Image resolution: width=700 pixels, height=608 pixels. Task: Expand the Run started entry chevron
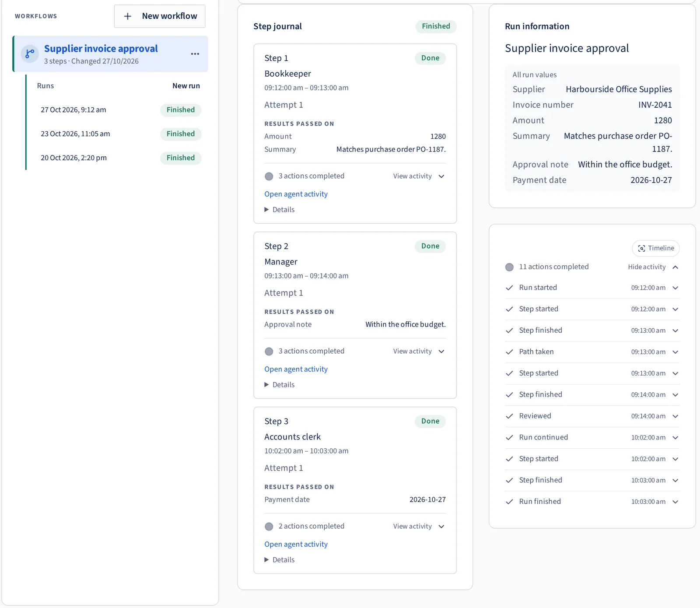(x=675, y=288)
